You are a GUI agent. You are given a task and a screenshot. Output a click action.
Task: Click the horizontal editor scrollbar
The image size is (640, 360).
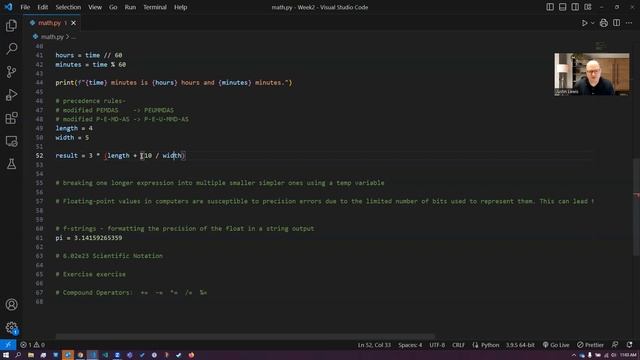[245, 336]
